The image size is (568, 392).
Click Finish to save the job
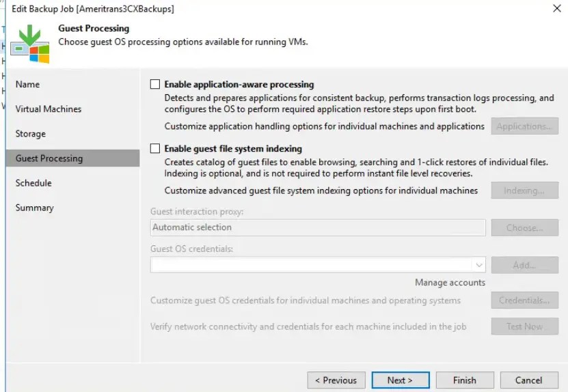coord(465,380)
